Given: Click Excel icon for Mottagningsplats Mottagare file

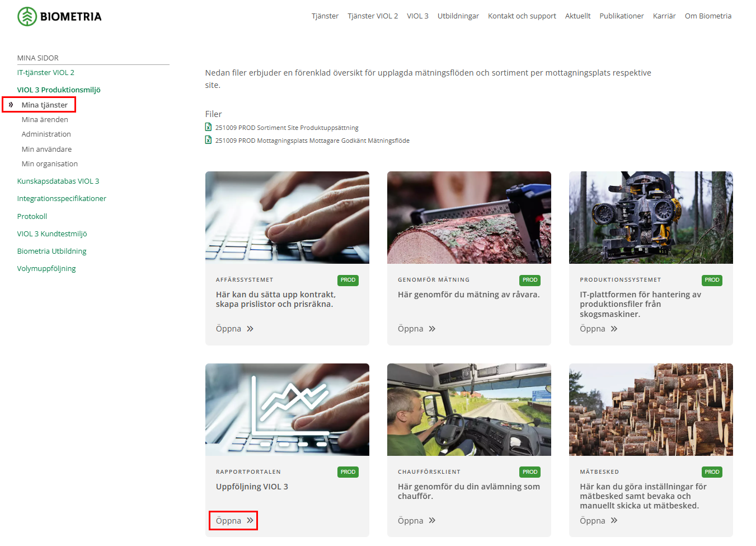Looking at the screenshot, I should click(x=208, y=140).
